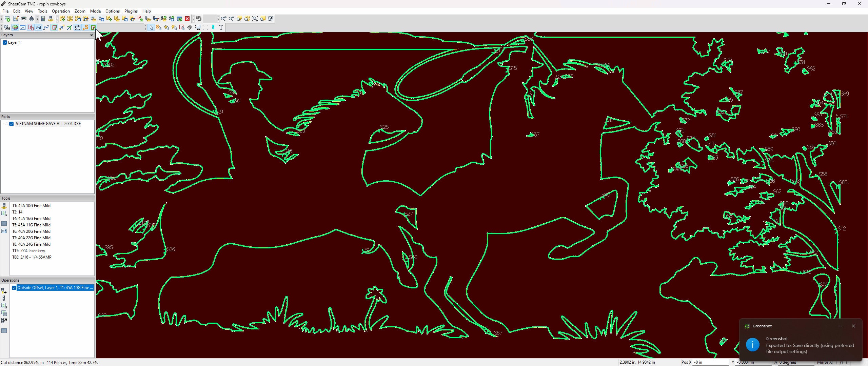Select the contour selection tool

[182, 27]
